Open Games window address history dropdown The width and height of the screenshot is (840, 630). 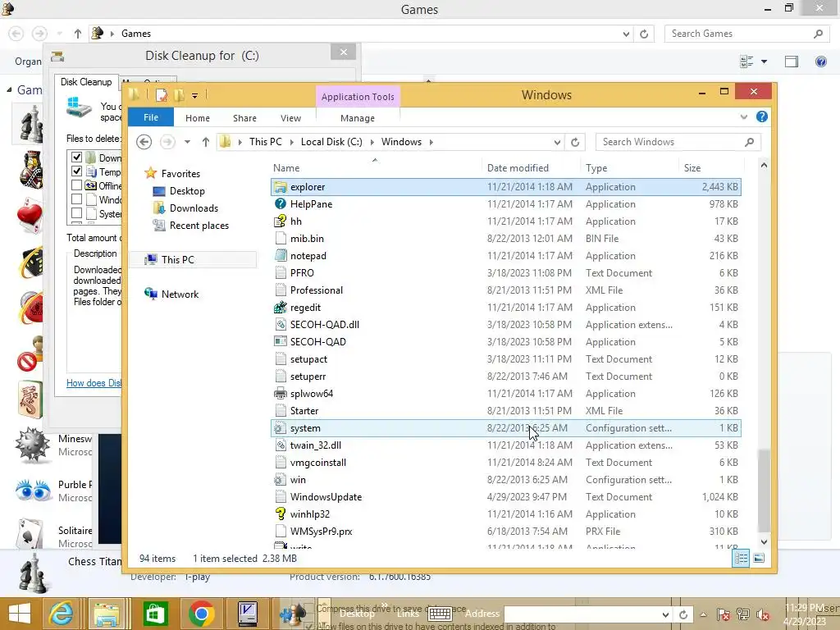[x=626, y=34]
